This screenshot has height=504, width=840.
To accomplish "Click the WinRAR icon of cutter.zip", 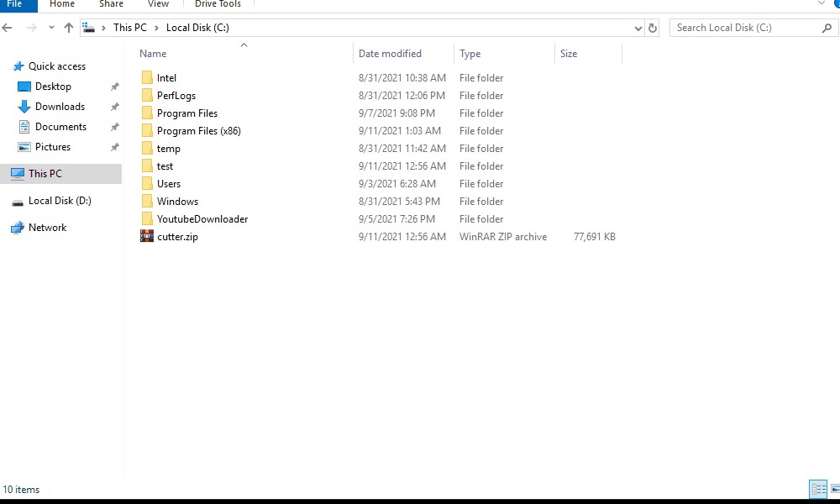I will [147, 236].
